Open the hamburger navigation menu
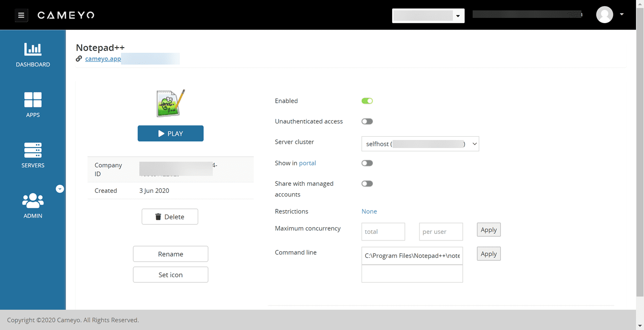Viewport: 644px width, 330px height. tap(21, 15)
